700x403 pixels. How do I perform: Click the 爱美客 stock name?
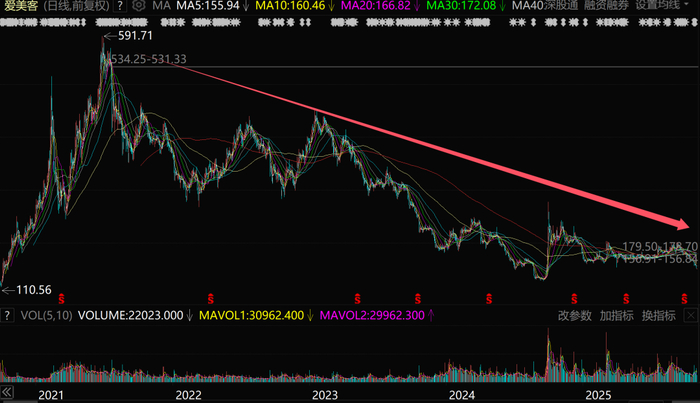pyautogui.click(x=21, y=5)
